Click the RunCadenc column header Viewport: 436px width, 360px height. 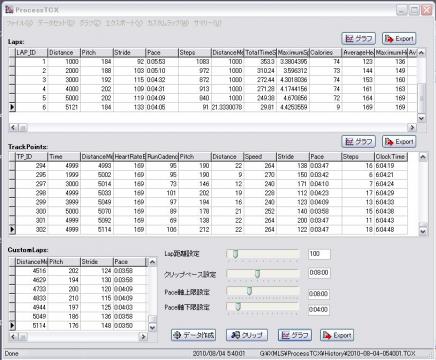point(162,157)
